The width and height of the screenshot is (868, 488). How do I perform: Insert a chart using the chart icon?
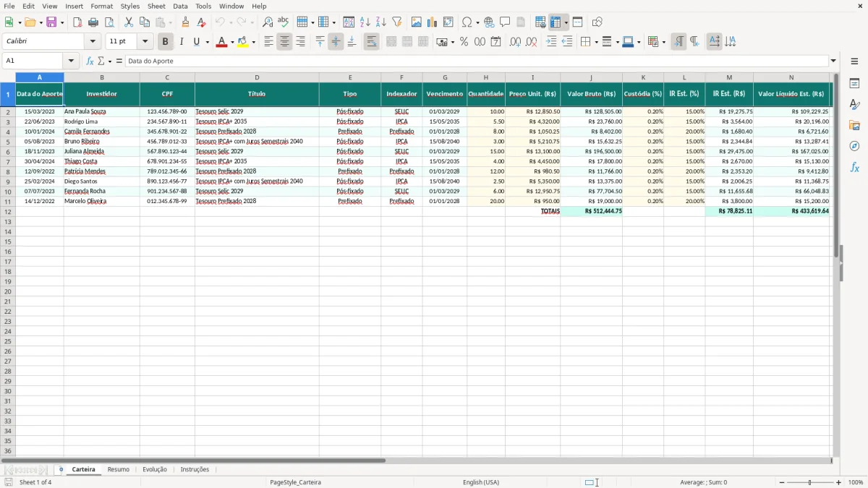pos(433,22)
